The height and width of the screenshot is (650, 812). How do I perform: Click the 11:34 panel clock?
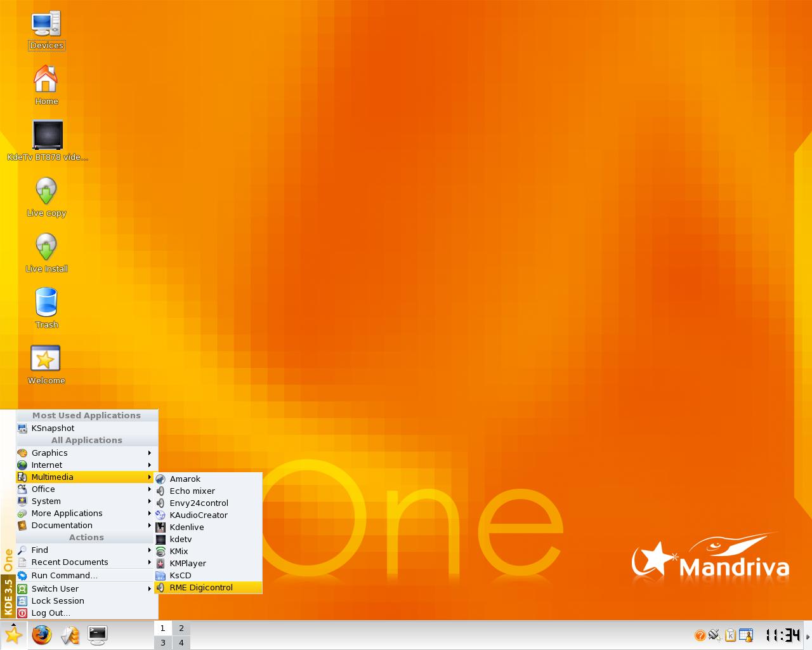tap(783, 635)
